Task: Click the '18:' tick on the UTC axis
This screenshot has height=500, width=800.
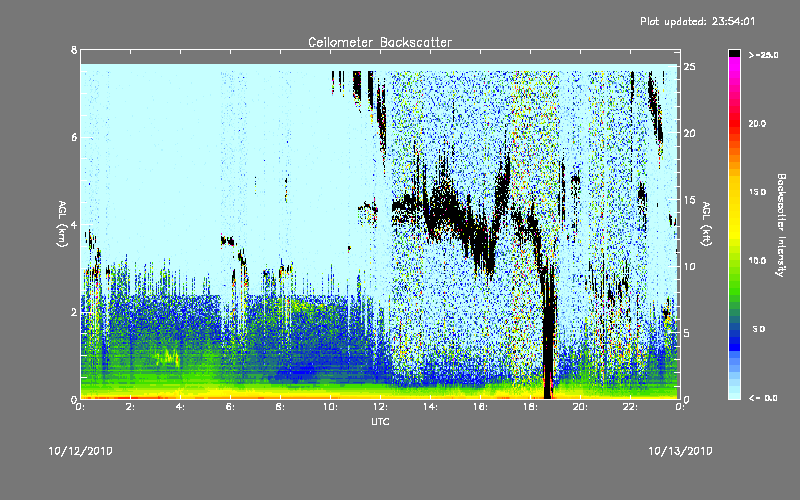Action: 530,407
